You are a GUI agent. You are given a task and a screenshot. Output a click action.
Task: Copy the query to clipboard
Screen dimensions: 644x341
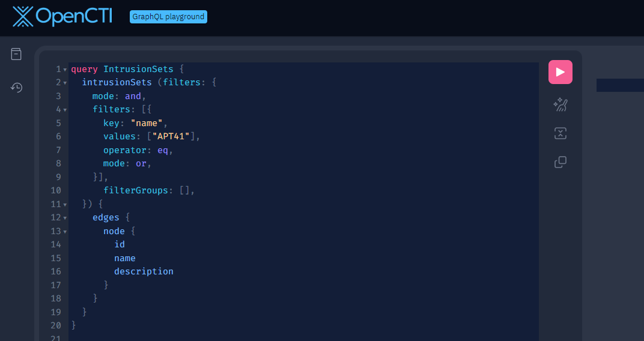point(560,162)
